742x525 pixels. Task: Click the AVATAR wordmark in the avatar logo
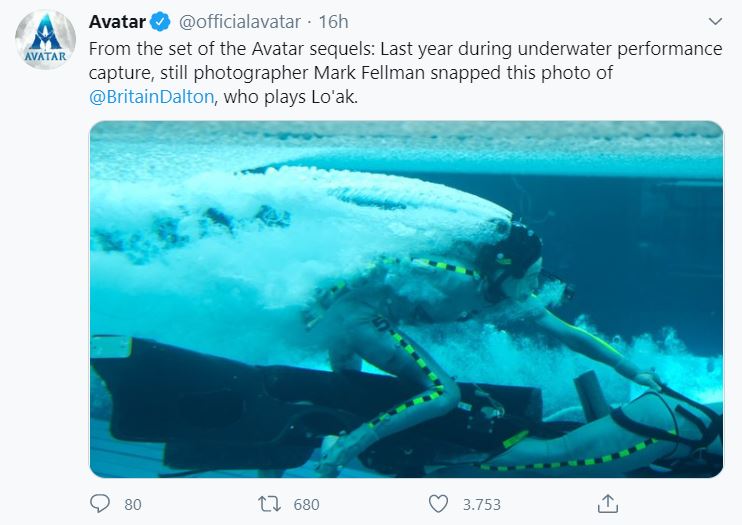[x=45, y=56]
